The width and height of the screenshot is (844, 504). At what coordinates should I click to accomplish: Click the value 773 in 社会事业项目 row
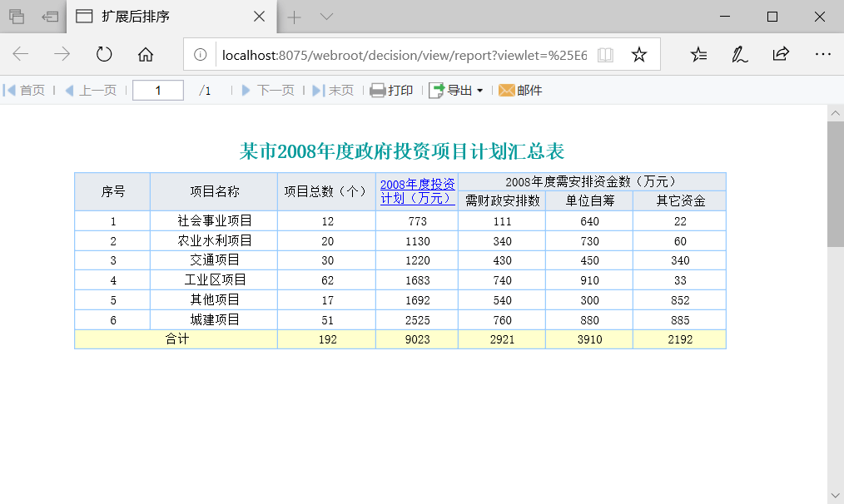tap(417, 221)
